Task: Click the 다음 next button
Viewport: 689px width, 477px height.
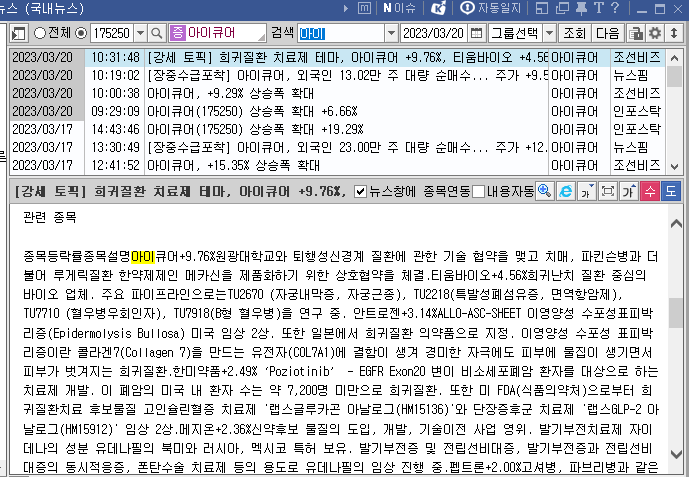Action: tap(607, 33)
